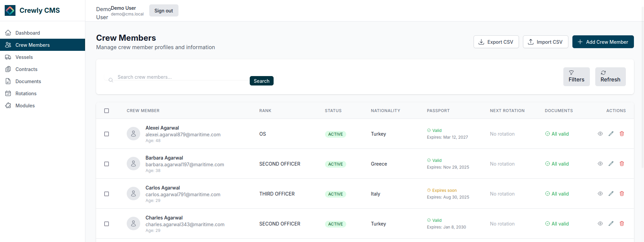The height and width of the screenshot is (242, 644).
Task: Click the Passport column header
Action: pos(438,111)
